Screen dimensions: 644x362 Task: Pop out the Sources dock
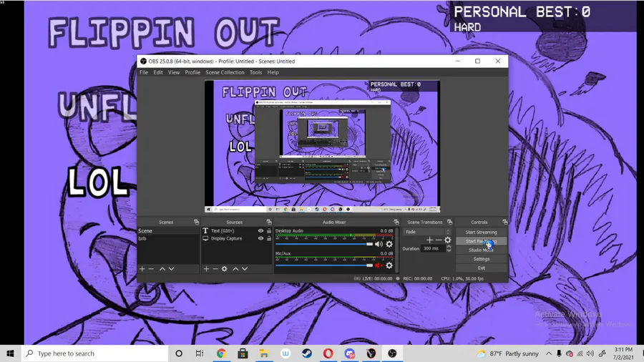(269, 222)
